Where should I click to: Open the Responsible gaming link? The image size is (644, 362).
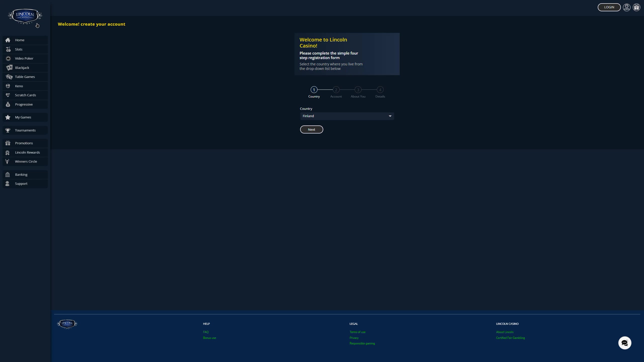362,343
